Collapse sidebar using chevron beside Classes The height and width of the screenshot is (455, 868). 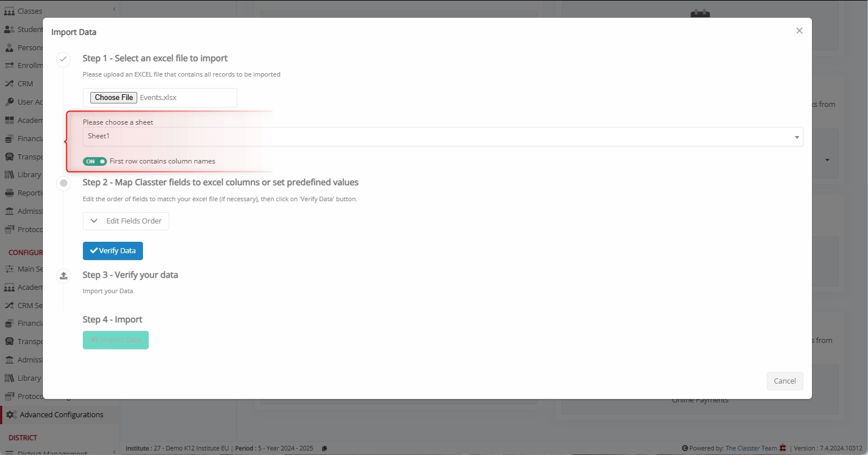[114, 9]
